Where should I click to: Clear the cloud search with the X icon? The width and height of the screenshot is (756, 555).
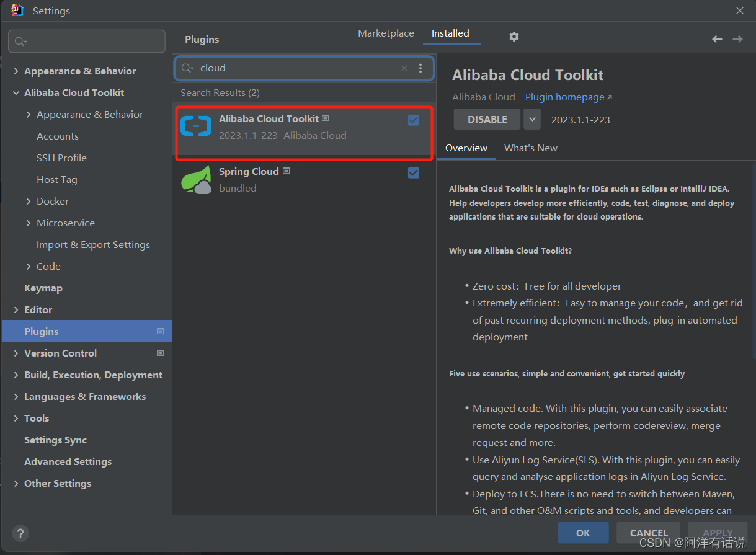tap(404, 68)
